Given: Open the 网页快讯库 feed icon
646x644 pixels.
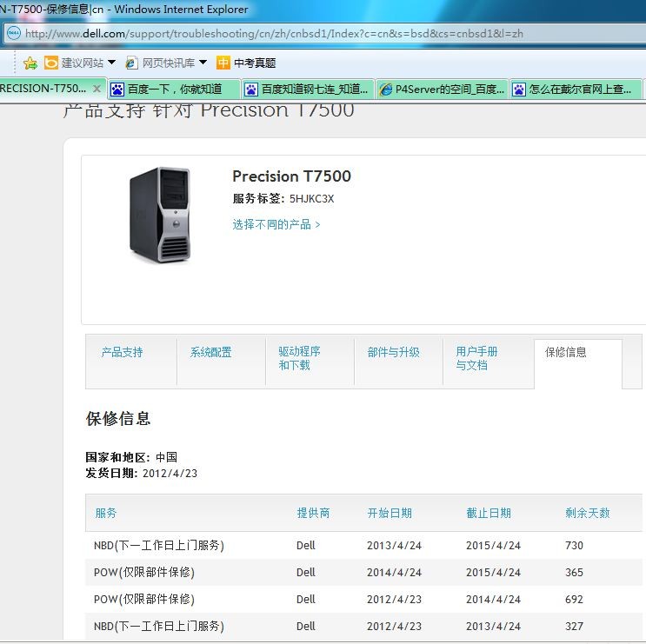Looking at the screenshot, I should click(131, 63).
